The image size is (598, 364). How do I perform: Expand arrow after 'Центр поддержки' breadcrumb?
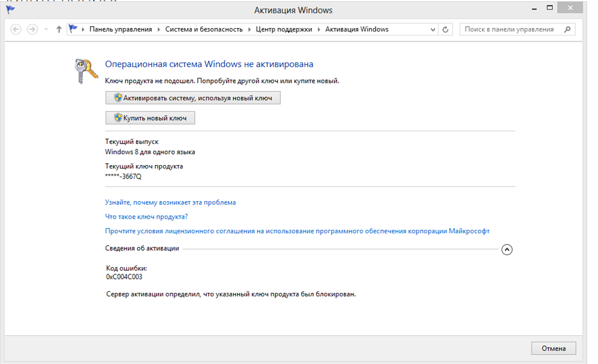pyautogui.click(x=319, y=29)
